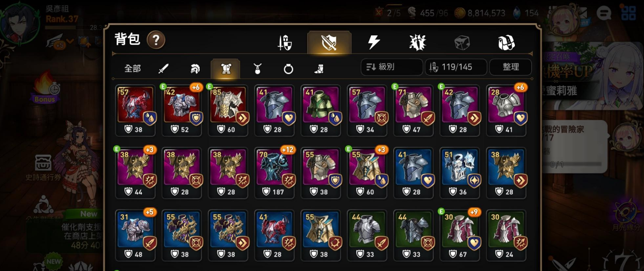Image resolution: width=644 pixels, height=271 pixels.
Task: Open the dice category tab
Action: pyautogui.click(x=461, y=42)
